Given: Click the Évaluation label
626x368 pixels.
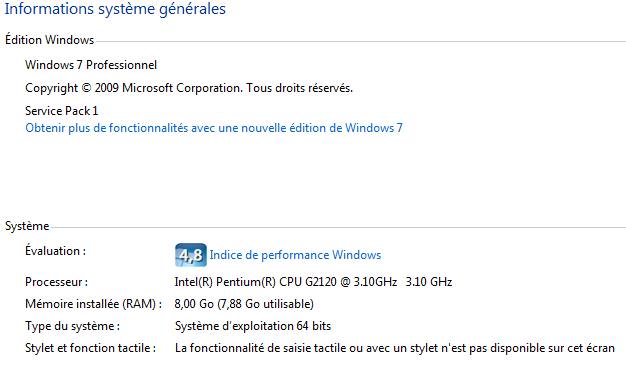Looking at the screenshot, I should 55,251.
